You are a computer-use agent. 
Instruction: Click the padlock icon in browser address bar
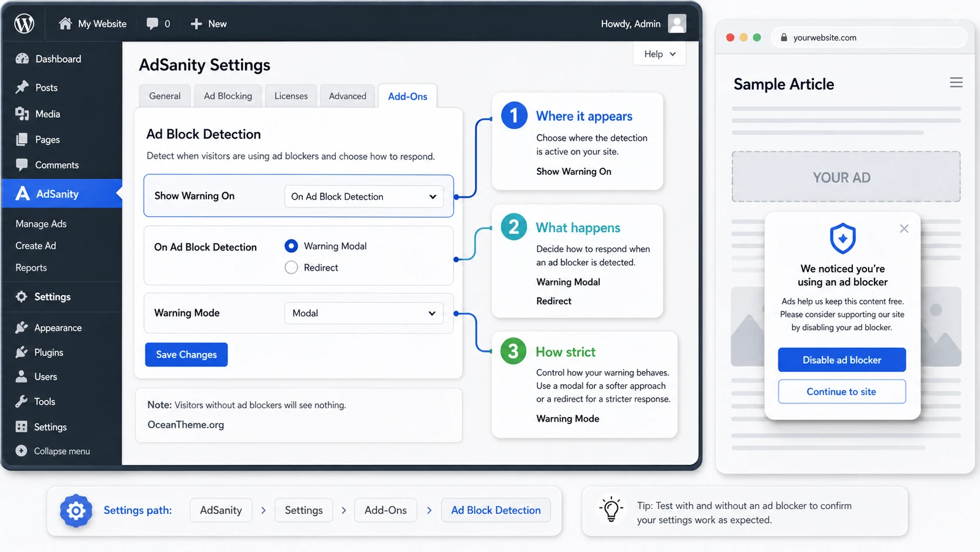tap(784, 38)
